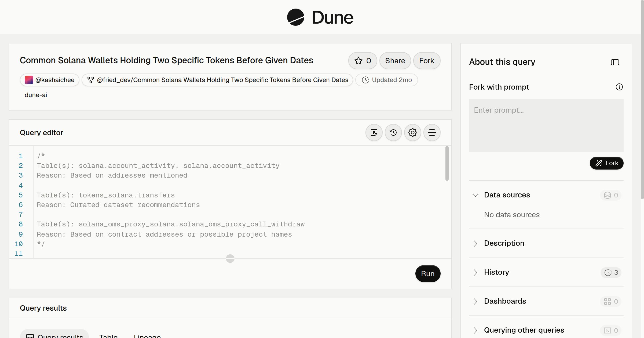Click line number 10 in the editor gutter

point(19,244)
